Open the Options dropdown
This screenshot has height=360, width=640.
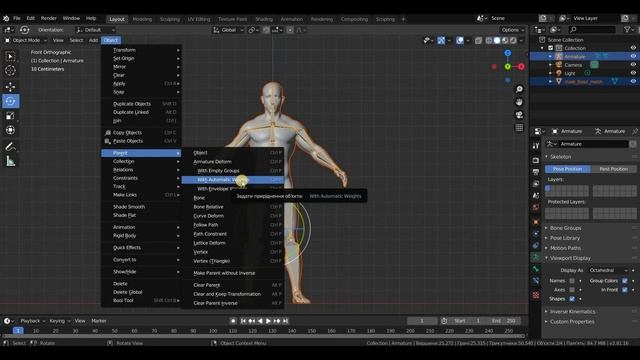point(512,30)
